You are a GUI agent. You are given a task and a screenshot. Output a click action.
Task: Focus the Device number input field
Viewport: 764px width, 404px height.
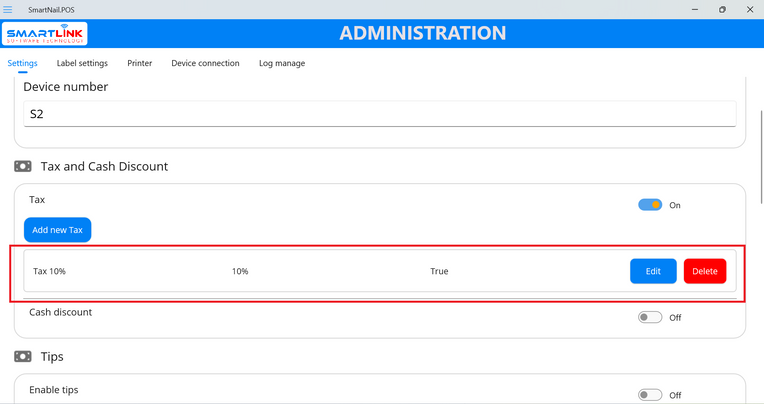(379, 114)
